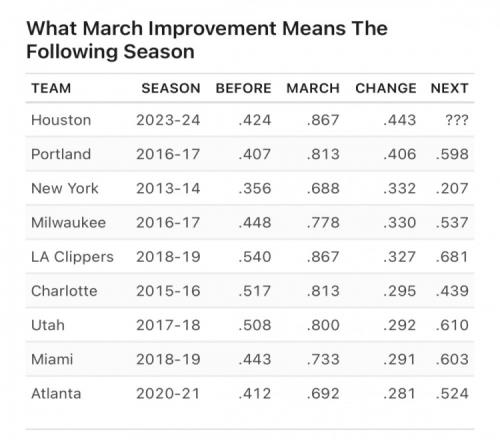Select the LA Clippers team cell
The width and height of the screenshot is (500, 440).
(x=72, y=257)
